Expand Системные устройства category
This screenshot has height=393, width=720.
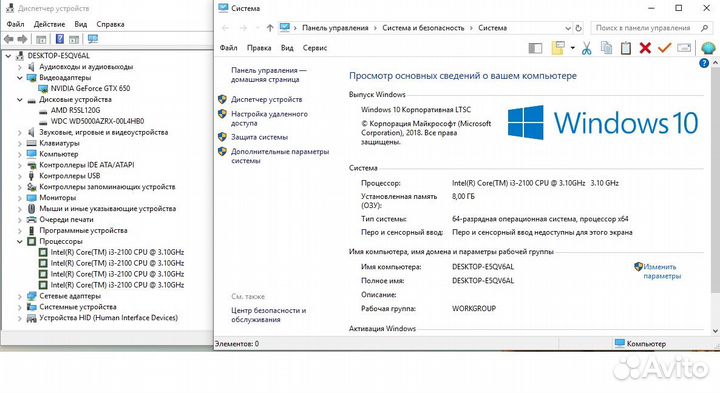[20, 307]
